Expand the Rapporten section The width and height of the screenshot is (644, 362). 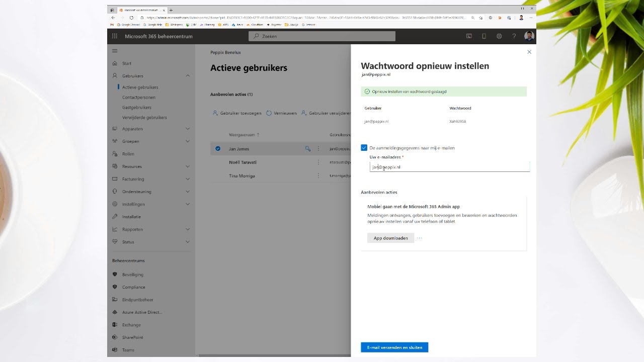coord(188,229)
